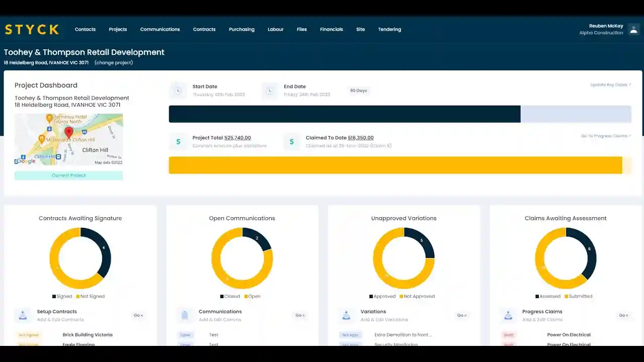Click the Unapproved Variations donut chart
The height and width of the screenshot is (362, 644).
coord(404,258)
